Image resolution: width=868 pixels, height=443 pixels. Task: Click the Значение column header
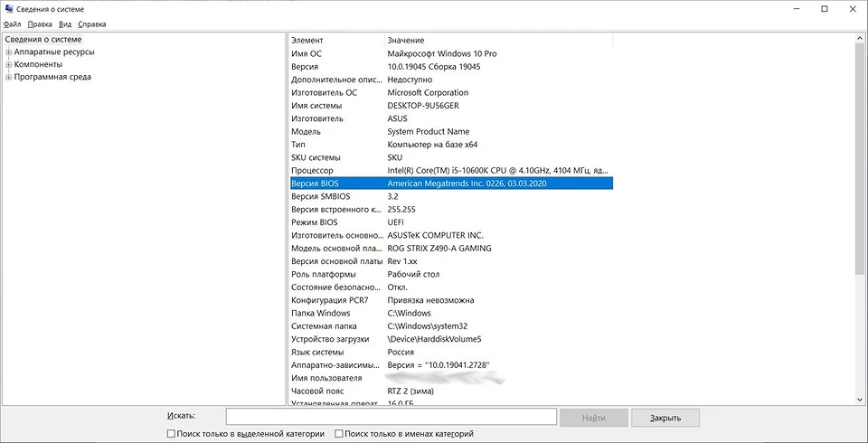click(x=497, y=41)
